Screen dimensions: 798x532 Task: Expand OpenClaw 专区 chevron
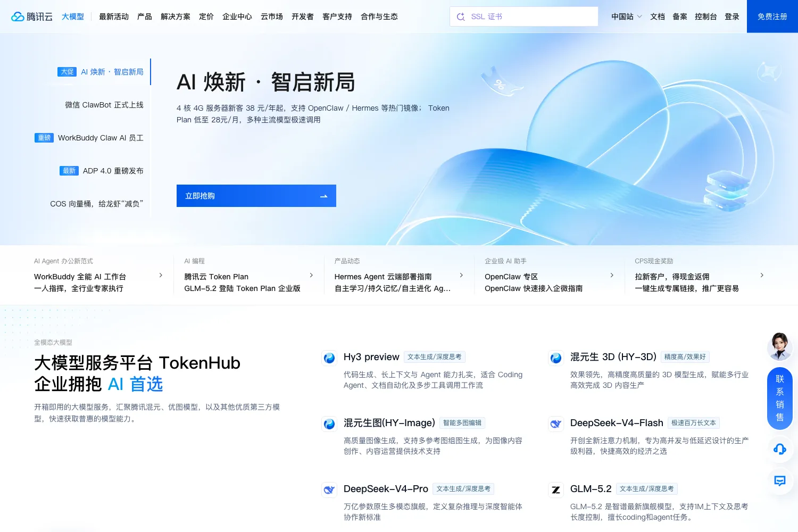pyautogui.click(x=612, y=275)
